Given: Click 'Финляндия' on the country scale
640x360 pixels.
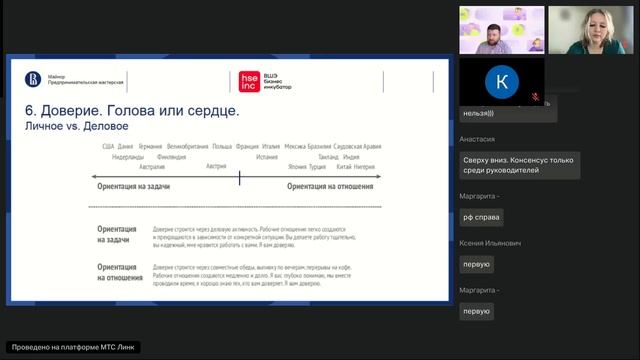Looking at the screenshot, I should tap(171, 157).
